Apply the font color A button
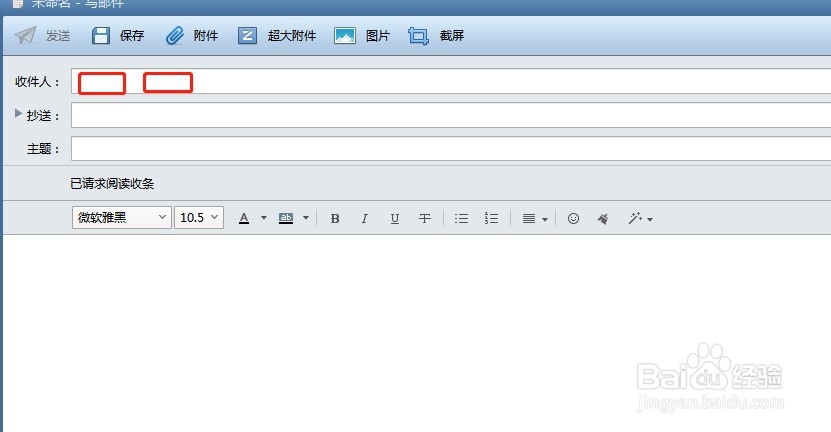Screen dimensions: 831x432 pyautogui.click(x=244, y=218)
